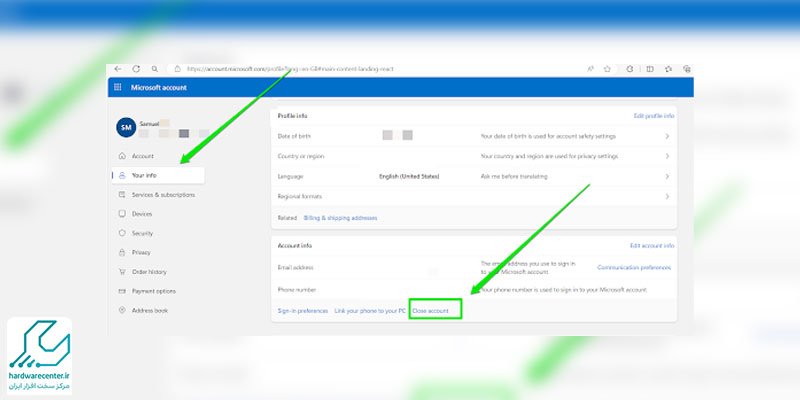The width and height of the screenshot is (800, 400).
Task: Open Devices in the sidebar
Action: pyautogui.click(x=142, y=214)
